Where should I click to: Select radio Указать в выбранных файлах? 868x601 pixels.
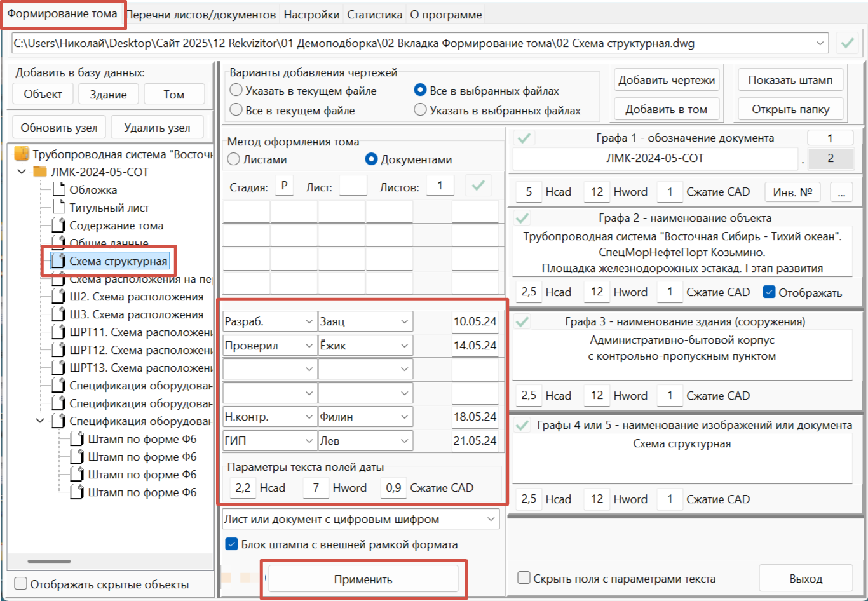tap(420, 110)
